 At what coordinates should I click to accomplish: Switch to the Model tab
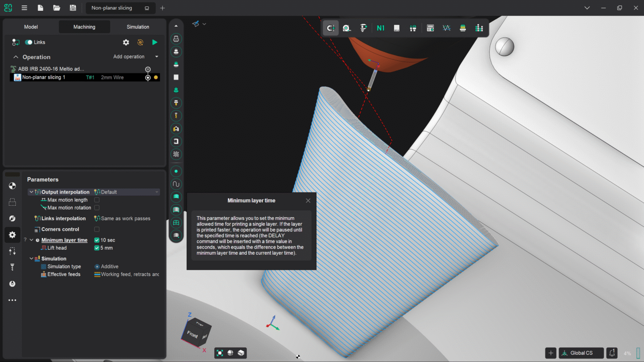click(x=31, y=26)
